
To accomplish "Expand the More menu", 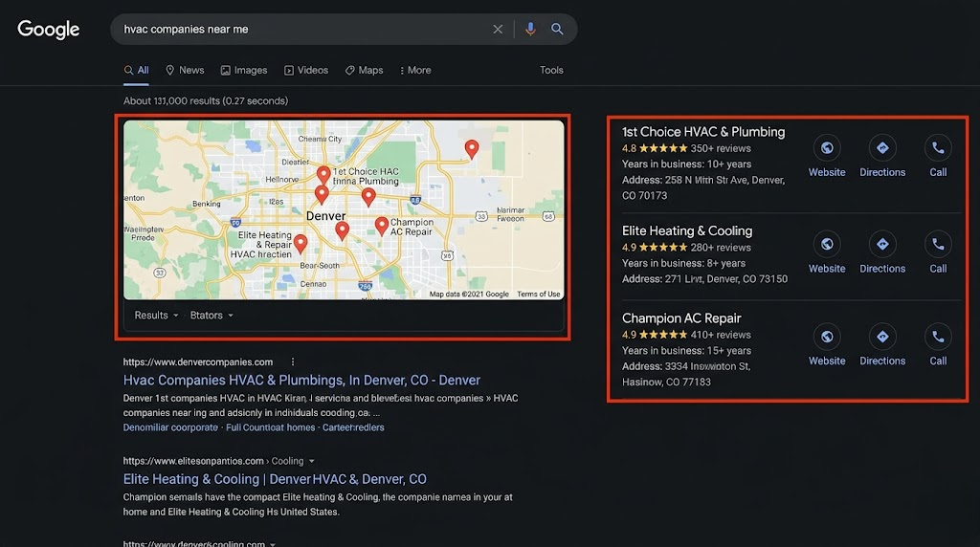I will pyautogui.click(x=415, y=71).
